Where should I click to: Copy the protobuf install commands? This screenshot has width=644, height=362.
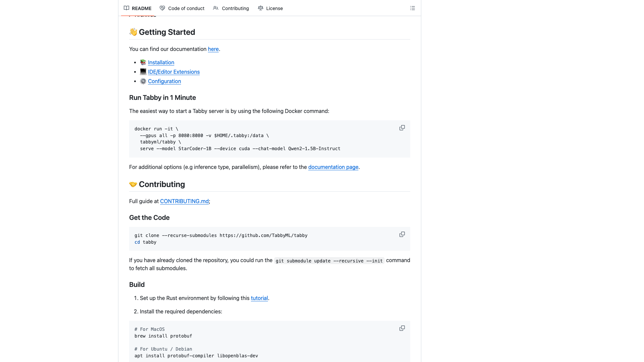(402, 328)
